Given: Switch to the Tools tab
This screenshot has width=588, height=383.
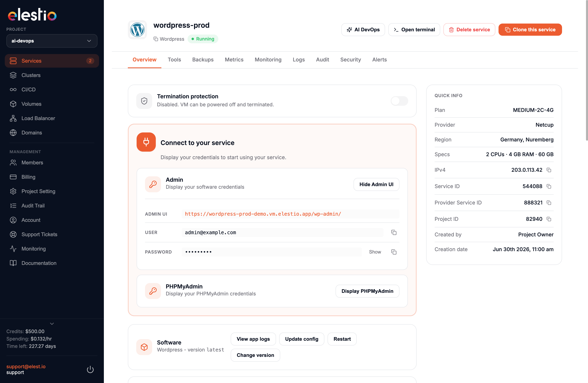Looking at the screenshot, I should [x=174, y=60].
